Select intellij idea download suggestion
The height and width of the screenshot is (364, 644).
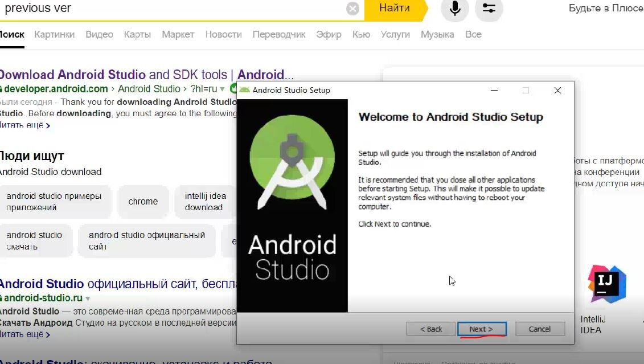pyautogui.click(x=206, y=202)
